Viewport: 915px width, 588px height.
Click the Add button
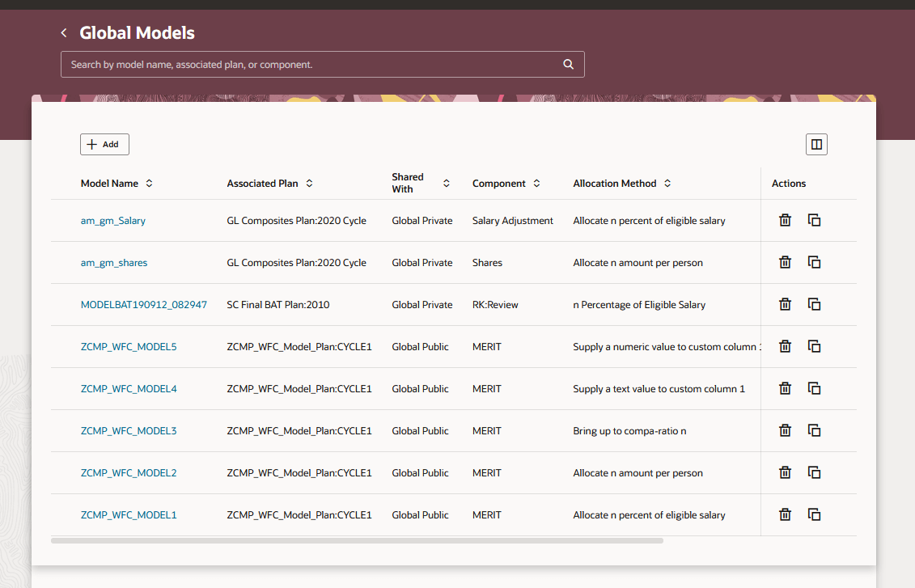coord(104,145)
